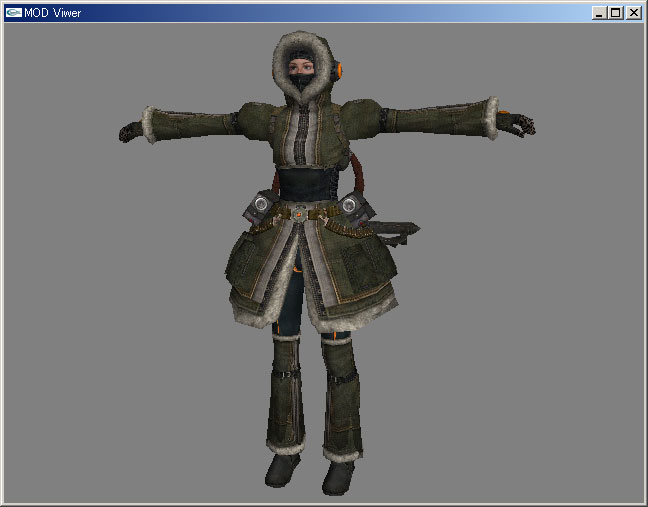Image resolution: width=648 pixels, height=507 pixels.
Task: Click the gloved hand on the left side
Action: point(131,131)
